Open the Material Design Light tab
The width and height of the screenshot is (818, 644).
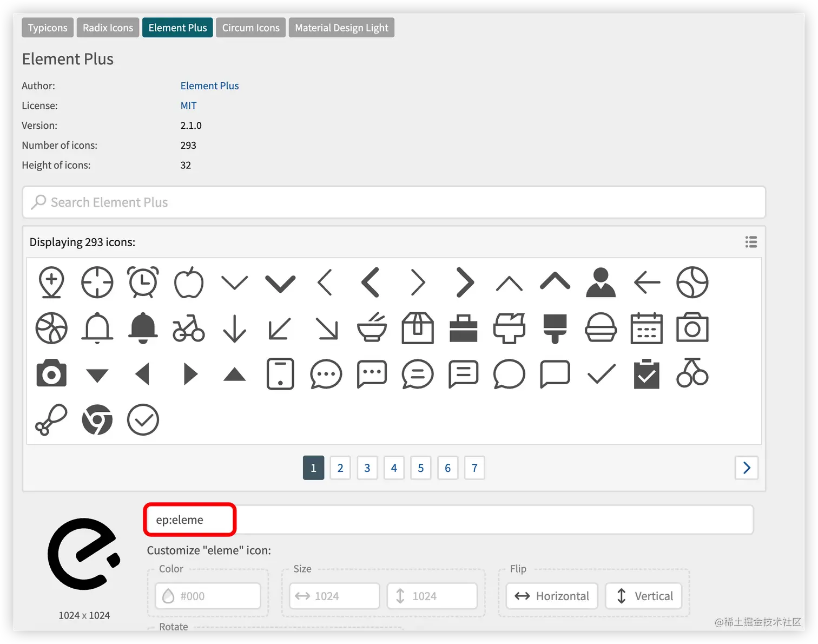pyautogui.click(x=341, y=28)
